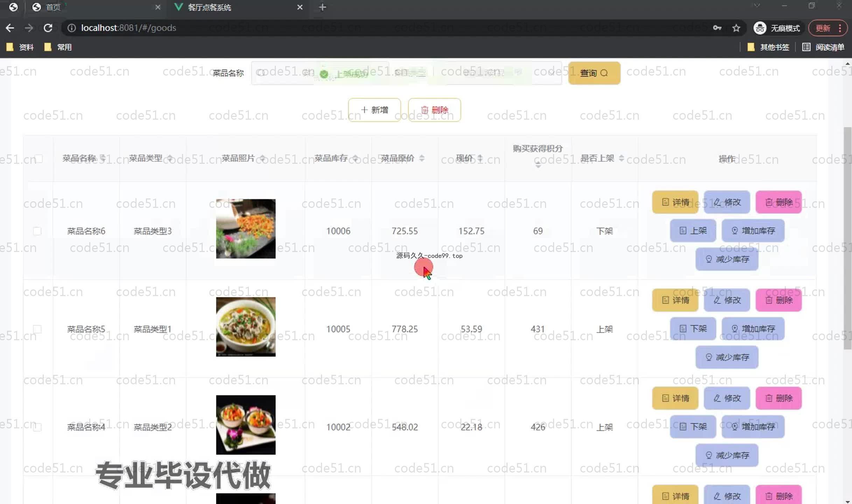Select checkbox for 菜品名称6 row
Screen dimensions: 852x504
[x=37, y=231]
